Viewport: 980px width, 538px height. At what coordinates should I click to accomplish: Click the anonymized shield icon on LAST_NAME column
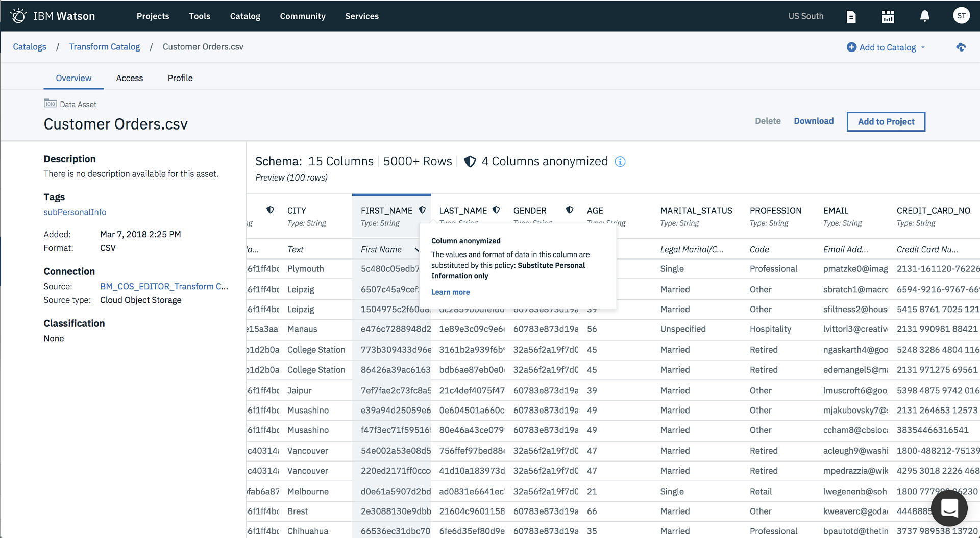tap(496, 210)
